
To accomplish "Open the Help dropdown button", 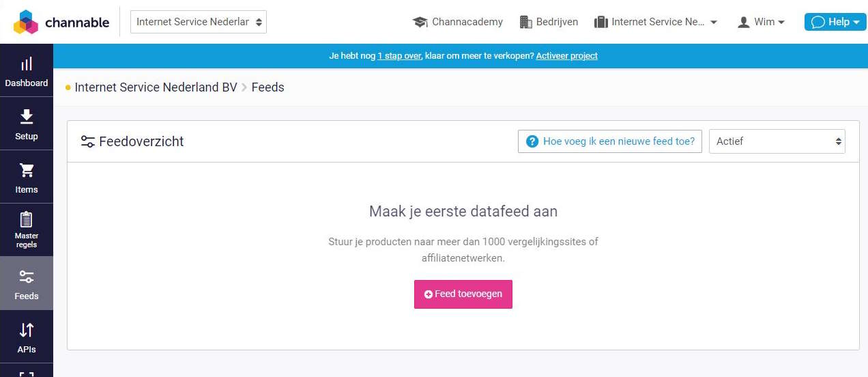I will click(x=835, y=22).
